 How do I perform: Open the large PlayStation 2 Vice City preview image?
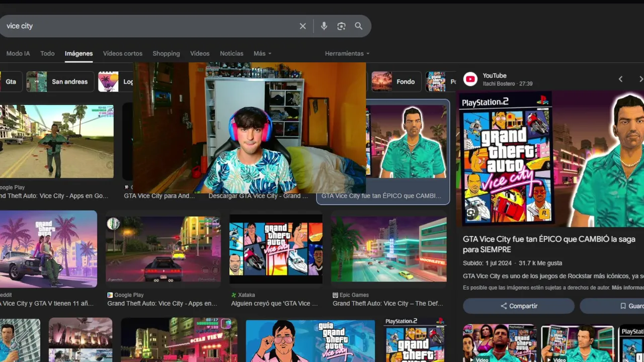click(550, 159)
